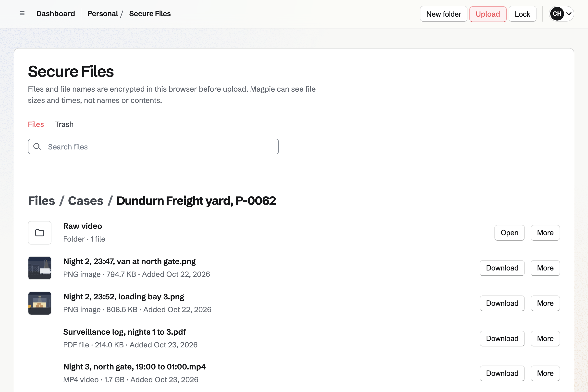Open More menu for Surveillance log PDF

coord(545,339)
